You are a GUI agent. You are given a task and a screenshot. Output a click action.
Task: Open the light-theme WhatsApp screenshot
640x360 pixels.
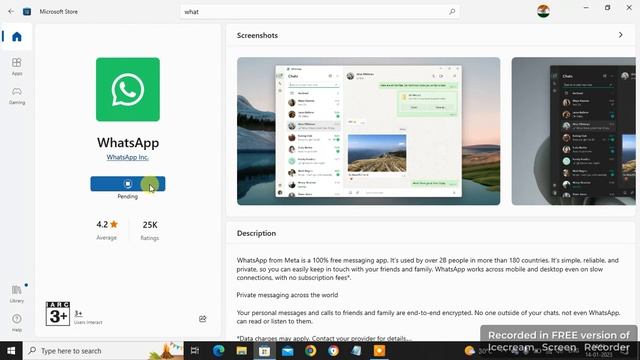[368, 131]
